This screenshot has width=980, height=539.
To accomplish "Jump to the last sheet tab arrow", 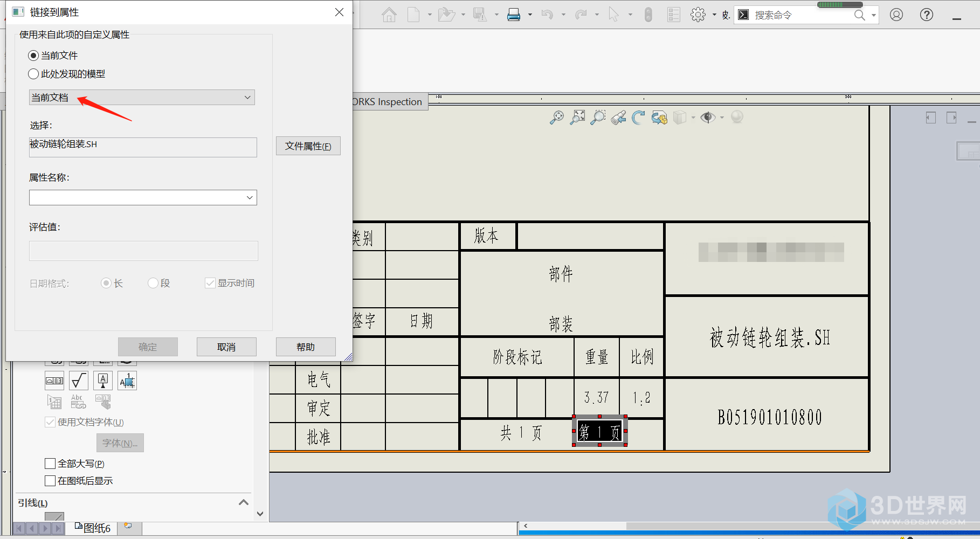I will coord(58,529).
